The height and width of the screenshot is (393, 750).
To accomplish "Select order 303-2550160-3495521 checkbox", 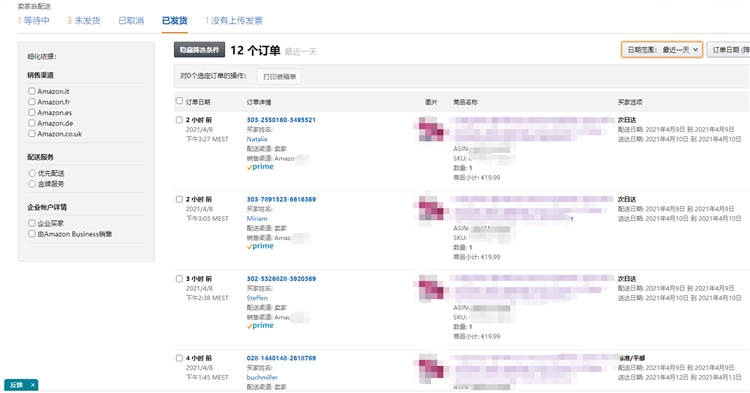I will (x=179, y=120).
